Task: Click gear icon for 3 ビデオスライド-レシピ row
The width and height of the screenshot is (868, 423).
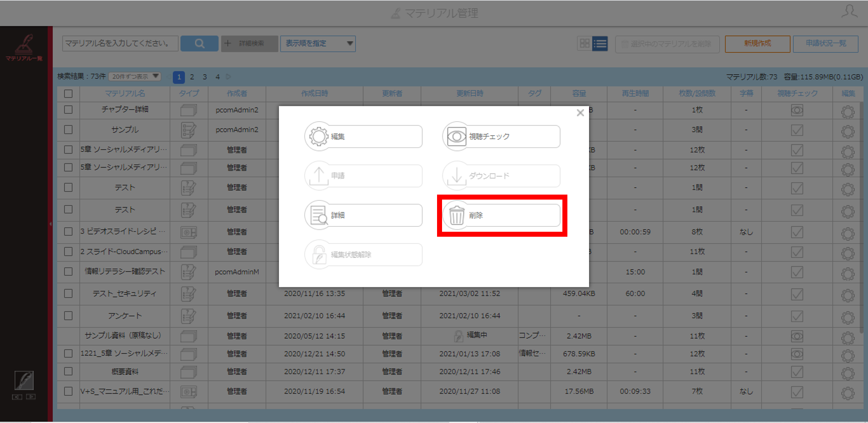Action: [847, 233]
